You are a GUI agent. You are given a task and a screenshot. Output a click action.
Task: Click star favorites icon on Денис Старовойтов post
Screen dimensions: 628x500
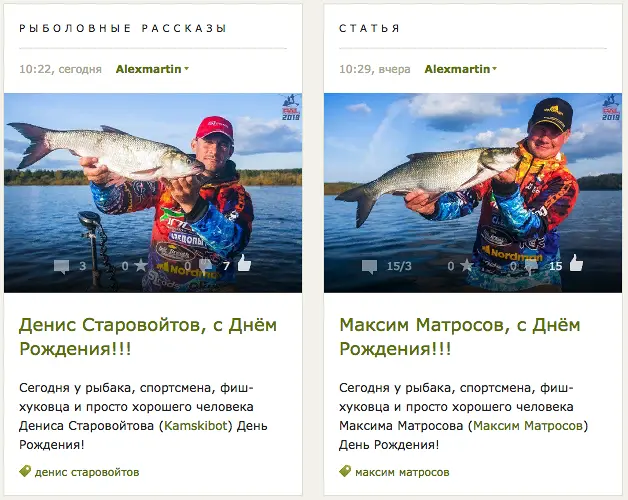[x=141, y=265]
